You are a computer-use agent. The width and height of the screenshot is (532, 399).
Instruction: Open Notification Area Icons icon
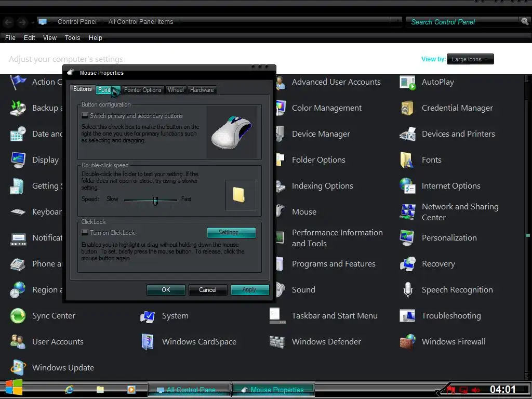point(18,239)
